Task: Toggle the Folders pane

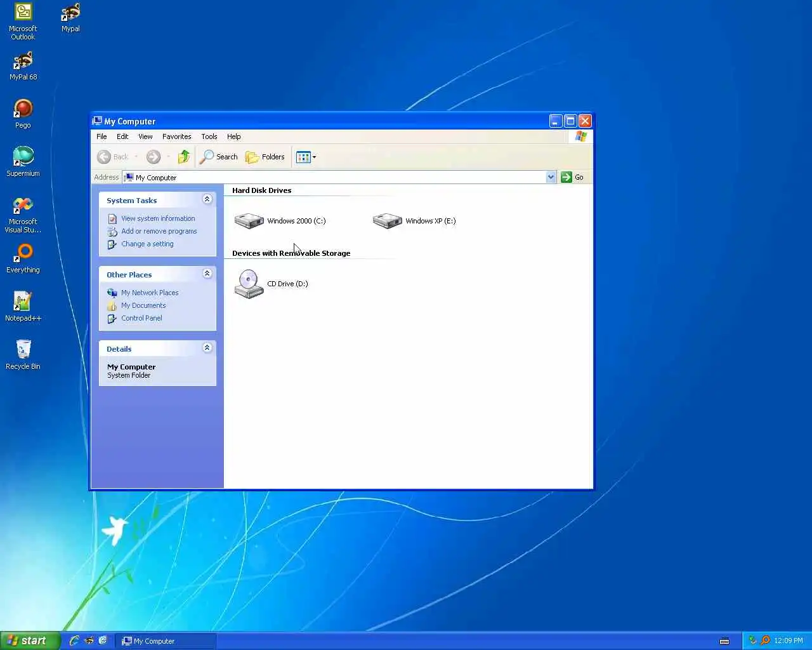Action: (x=265, y=157)
